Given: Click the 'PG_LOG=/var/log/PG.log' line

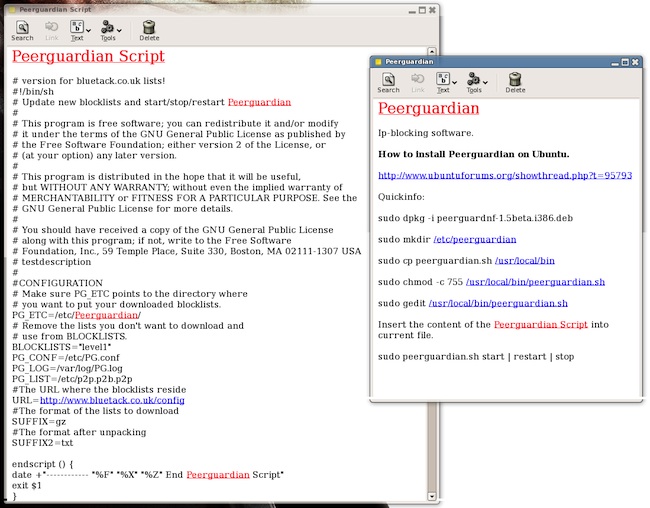Looking at the screenshot, I should click(67, 368).
